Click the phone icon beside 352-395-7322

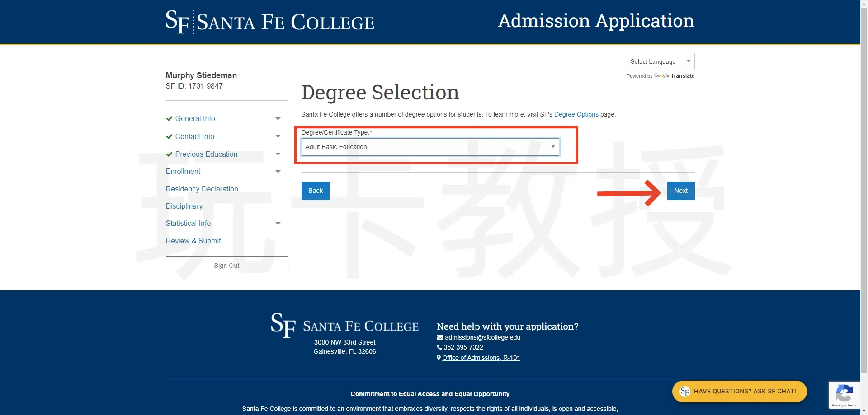pos(439,348)
